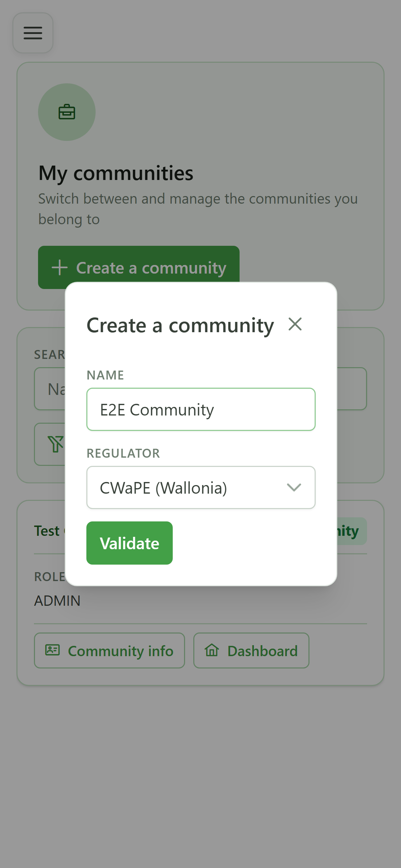Click the house icon in Dashboard
Image resolution: width=401 pixels, height=868 pixels.
(x=212, y=650)
